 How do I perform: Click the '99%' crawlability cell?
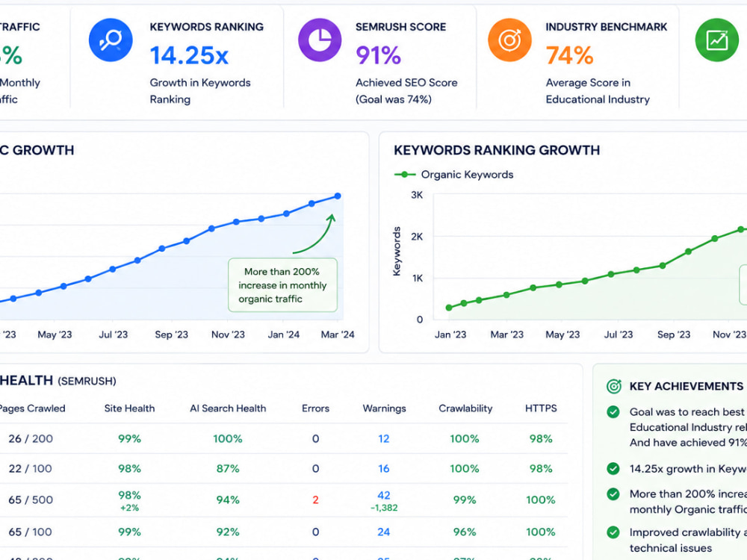click(465, 500)
